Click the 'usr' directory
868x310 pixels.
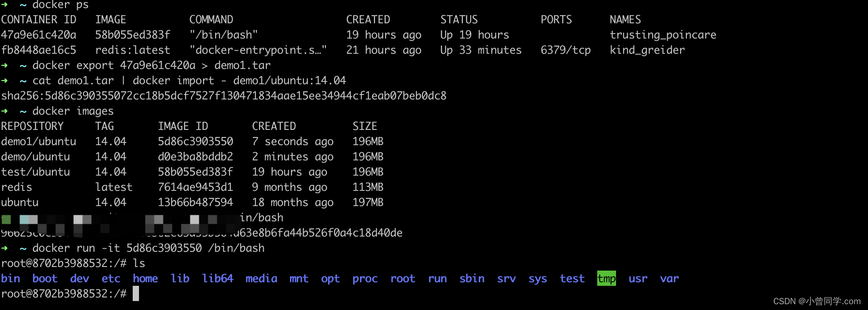coord(638,279)
